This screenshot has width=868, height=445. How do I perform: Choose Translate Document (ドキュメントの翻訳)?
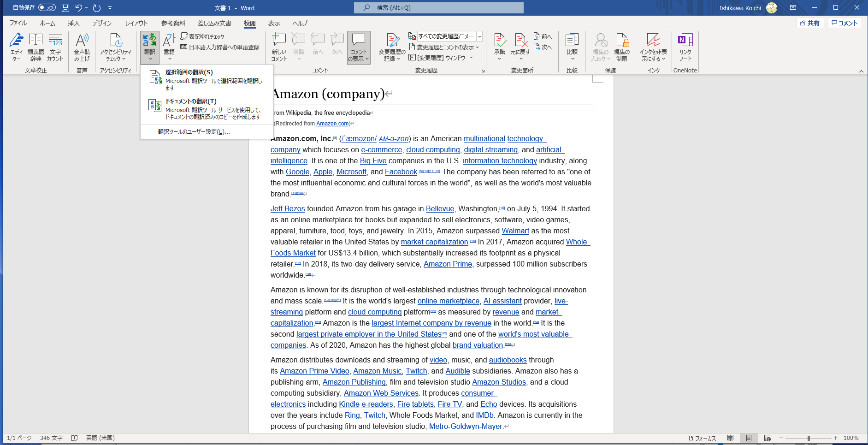pyautogui.click(x=207, y=109)
